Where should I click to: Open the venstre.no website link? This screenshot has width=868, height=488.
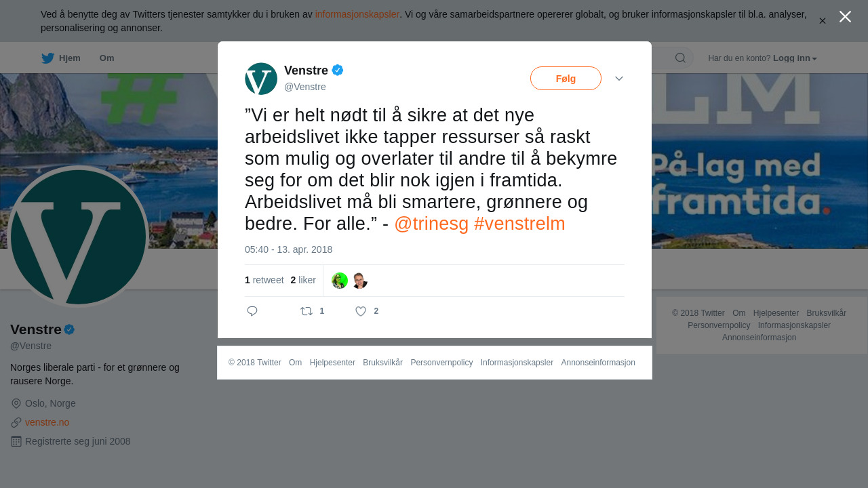coord(47,422)
